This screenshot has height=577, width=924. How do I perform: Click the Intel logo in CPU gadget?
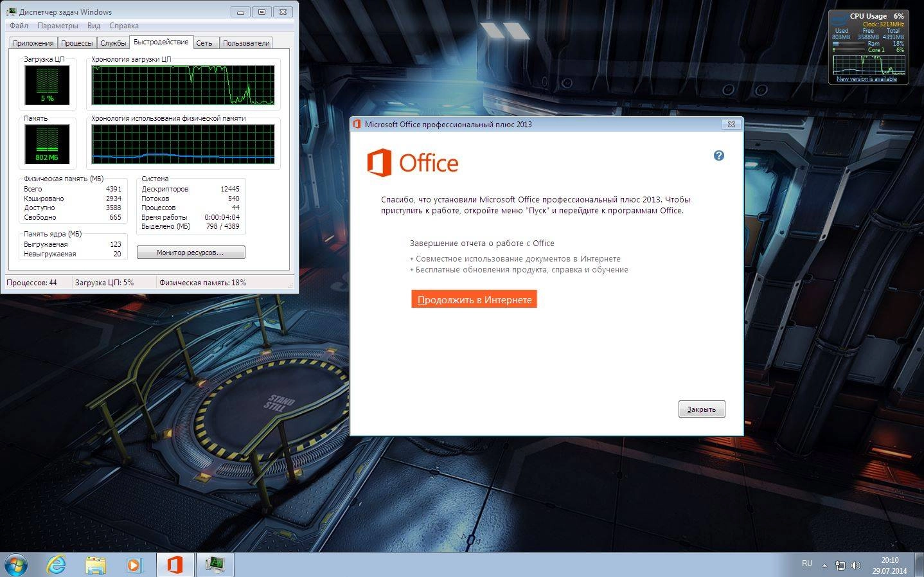pos(839,20)
